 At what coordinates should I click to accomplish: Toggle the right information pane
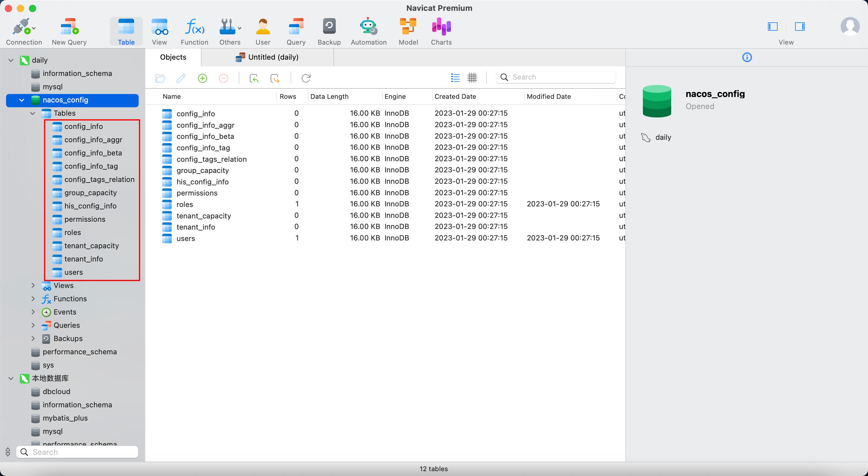pos(800,27)
